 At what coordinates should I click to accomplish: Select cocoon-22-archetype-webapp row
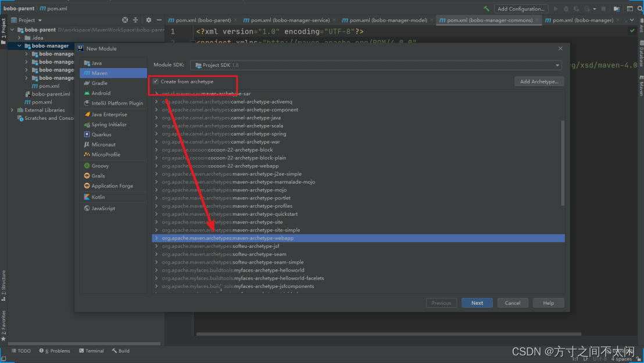click(358, 166)
